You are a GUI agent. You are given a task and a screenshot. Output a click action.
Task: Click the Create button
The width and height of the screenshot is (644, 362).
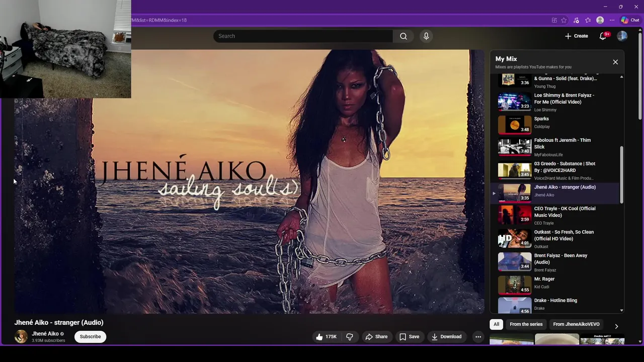click(577, 36)
